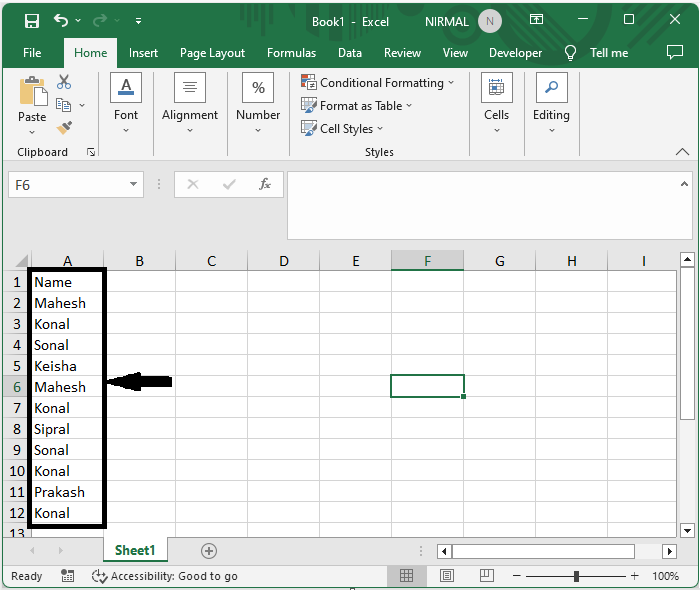Viewport: 700px width, 590px height.
Task: Click inside the formula bar input
Action: pos(482,205)
